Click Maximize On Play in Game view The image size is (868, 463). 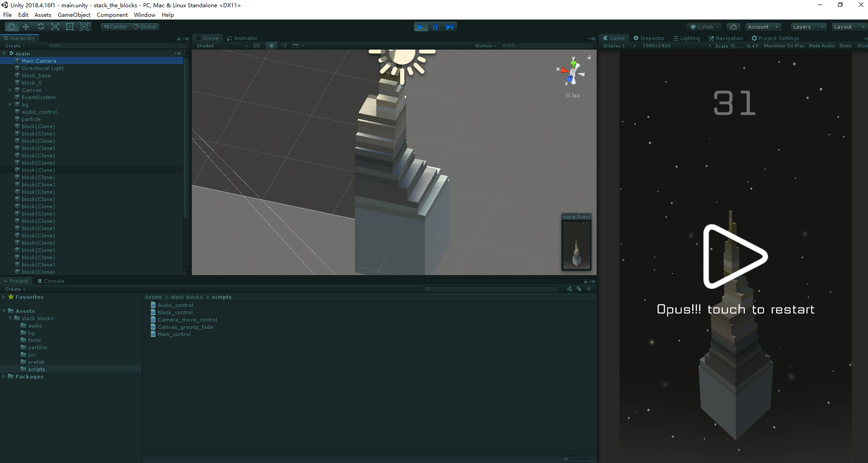coord(785,45)
